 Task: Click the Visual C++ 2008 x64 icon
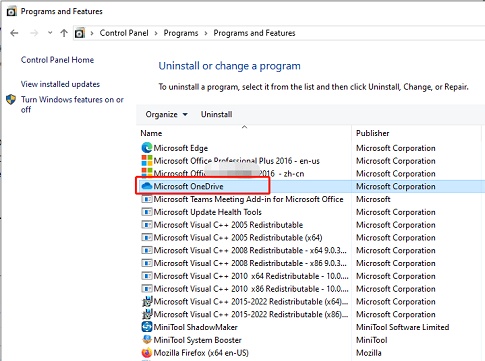coord(147,250)
